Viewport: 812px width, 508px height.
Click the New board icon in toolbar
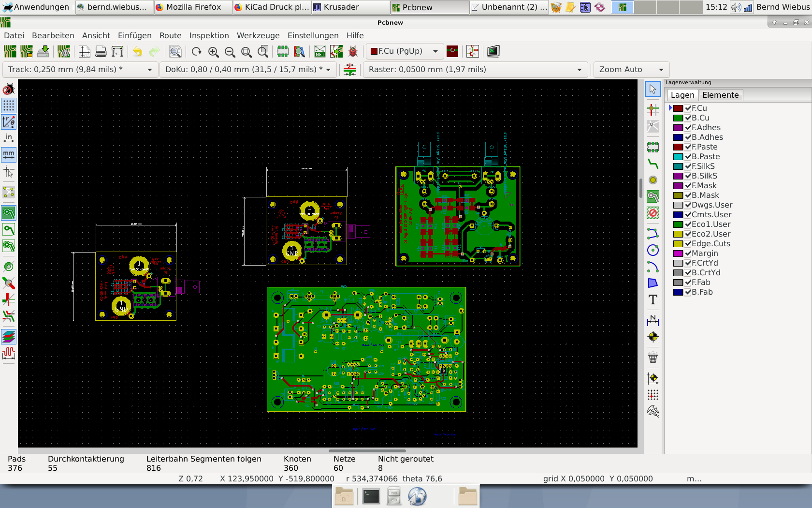[10, 51]
